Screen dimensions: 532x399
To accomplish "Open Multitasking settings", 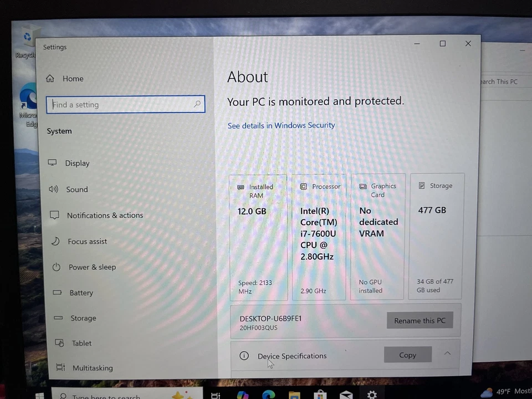I will pos(93,367).
